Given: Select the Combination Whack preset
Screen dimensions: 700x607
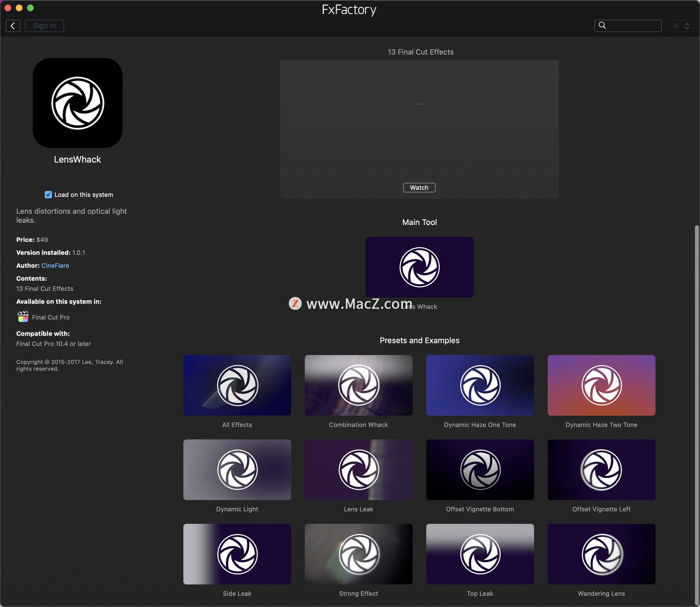Looking at the screenshot, I should 358,385.
